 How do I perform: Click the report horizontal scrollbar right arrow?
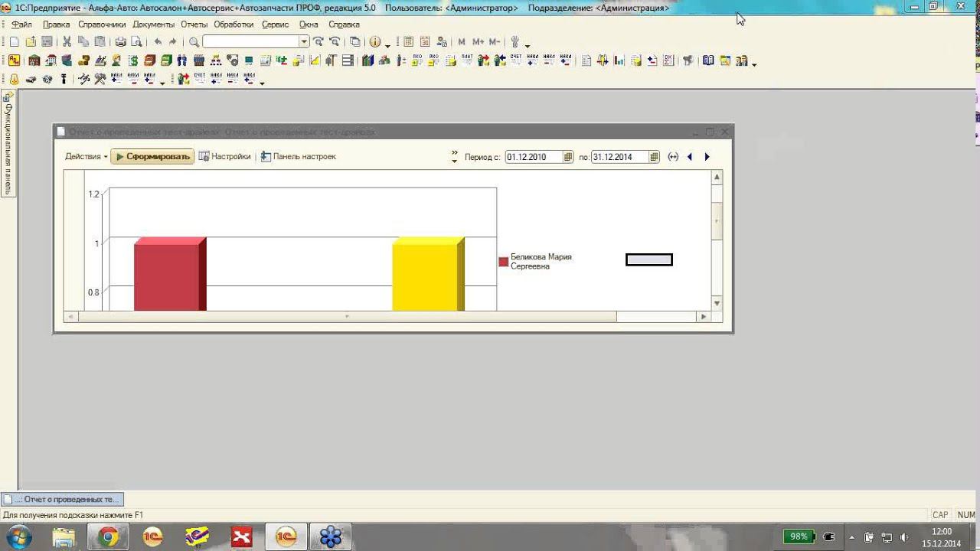point(703,316)
